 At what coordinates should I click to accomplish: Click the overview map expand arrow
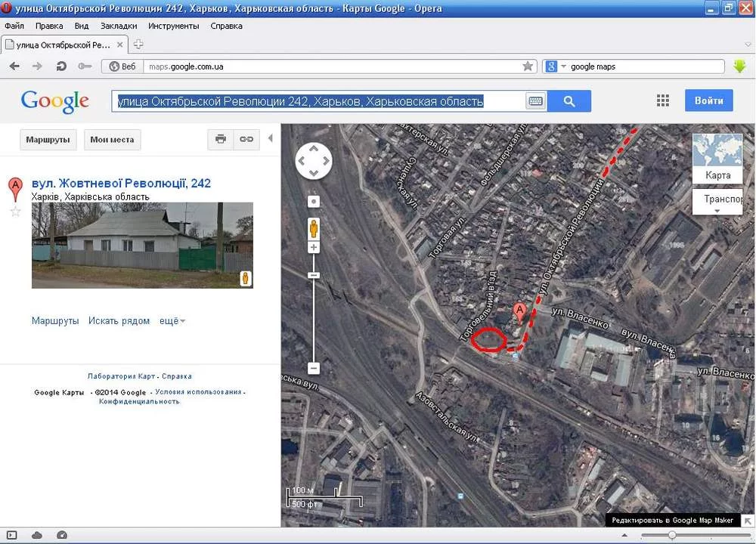click(x=747, y=521)
